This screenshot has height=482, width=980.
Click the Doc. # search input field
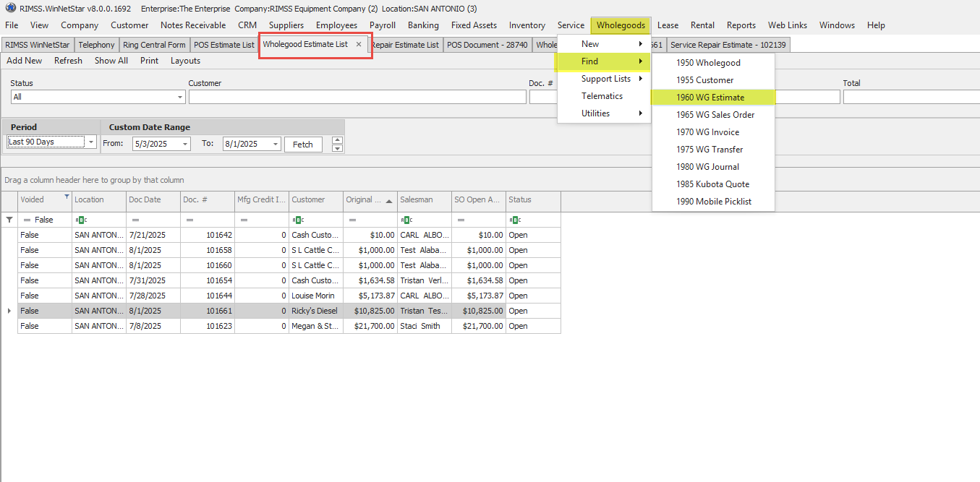pos(544,97)
